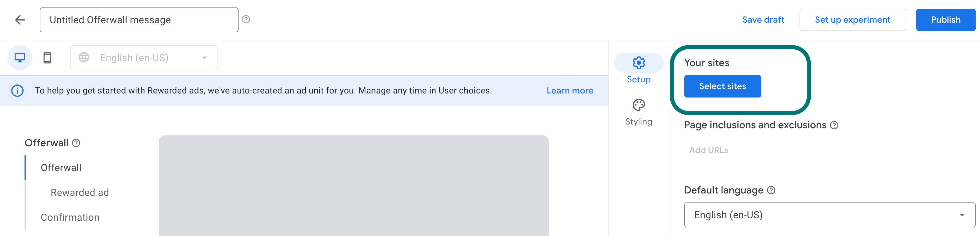This screenshot has width=980, height=236.
Task: Open help for Default language
Action: tap(772, 190)
